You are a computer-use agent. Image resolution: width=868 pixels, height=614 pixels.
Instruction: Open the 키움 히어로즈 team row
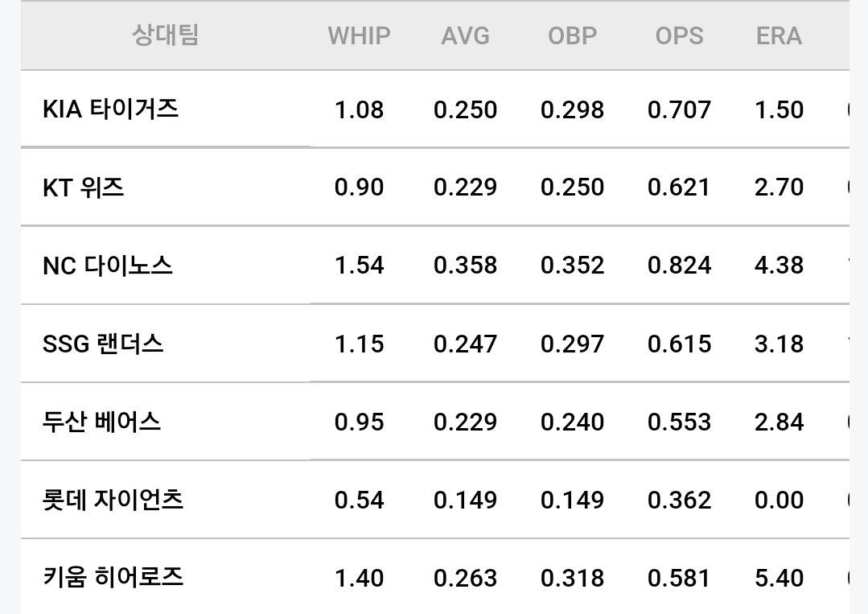435,577
